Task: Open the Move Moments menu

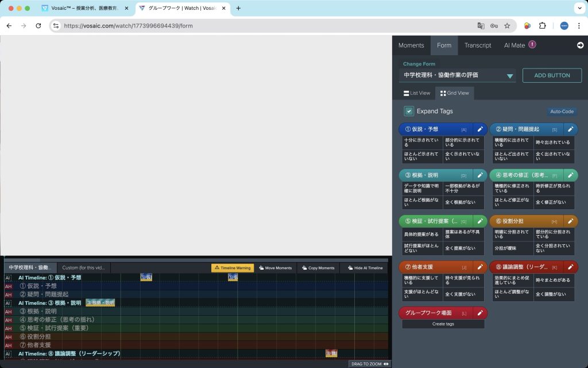Action: pyautogui.click(x=274, y=268)
